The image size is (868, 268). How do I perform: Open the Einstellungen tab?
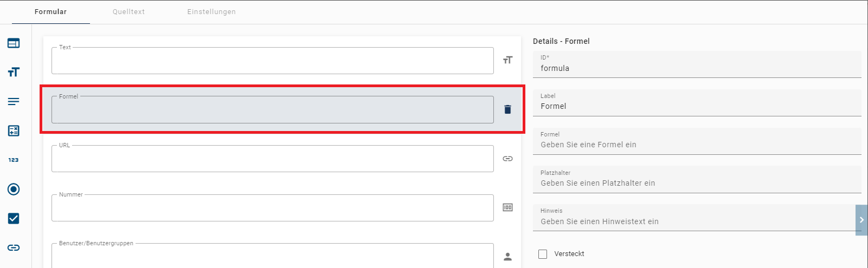pyautogui.click(x=211, y=12)
